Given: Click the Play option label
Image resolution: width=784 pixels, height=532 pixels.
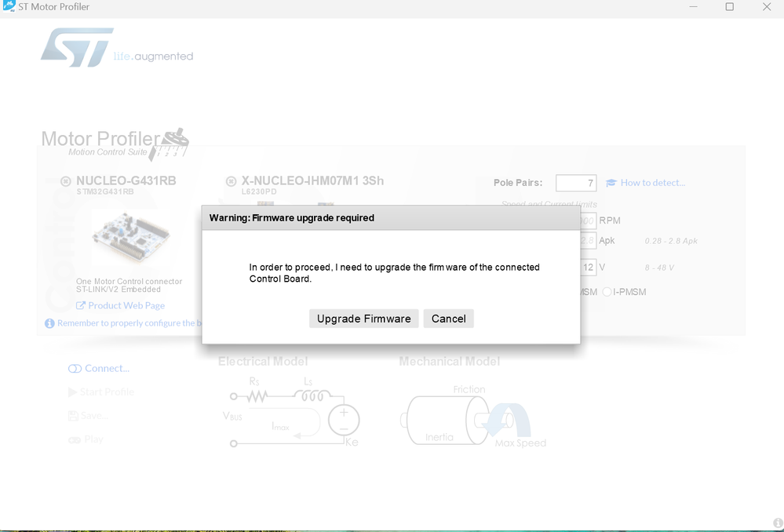Looking at the screenshot, I should point(93,439).
